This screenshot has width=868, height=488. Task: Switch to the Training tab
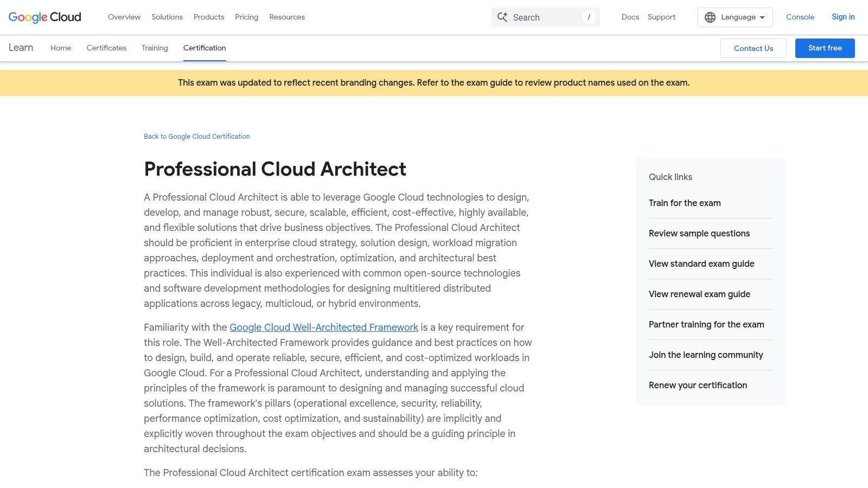pyautogui.click(x=155, y=48)
